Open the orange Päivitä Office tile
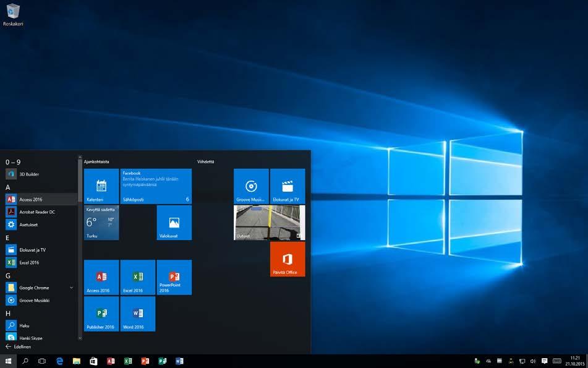The width and height of the screenshot is (588, 368). 288,259
